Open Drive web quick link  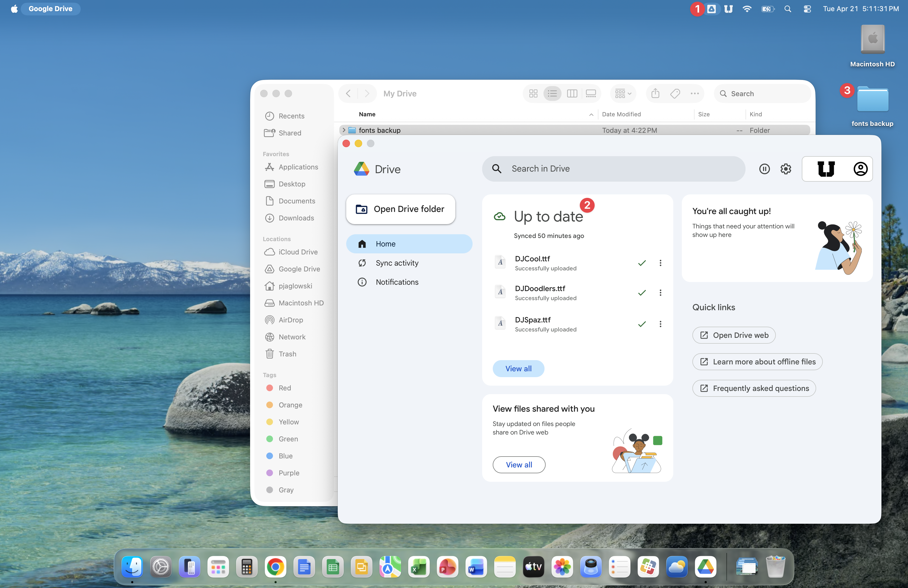(734, 335)
